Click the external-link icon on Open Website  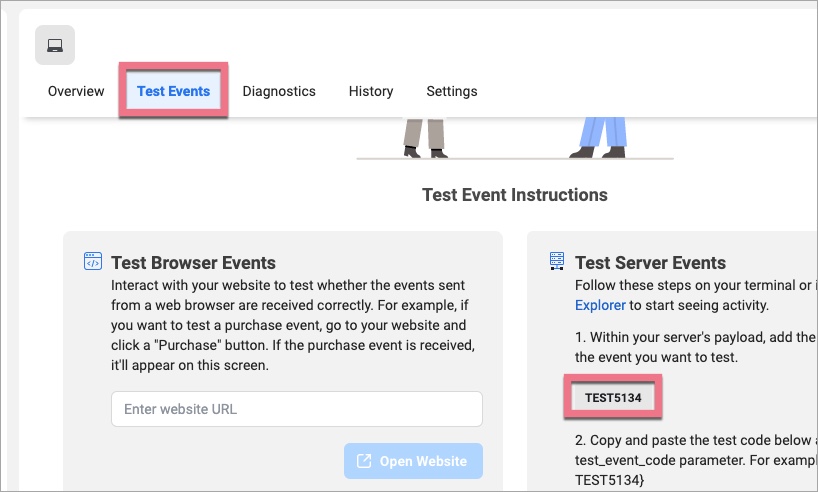364,461
